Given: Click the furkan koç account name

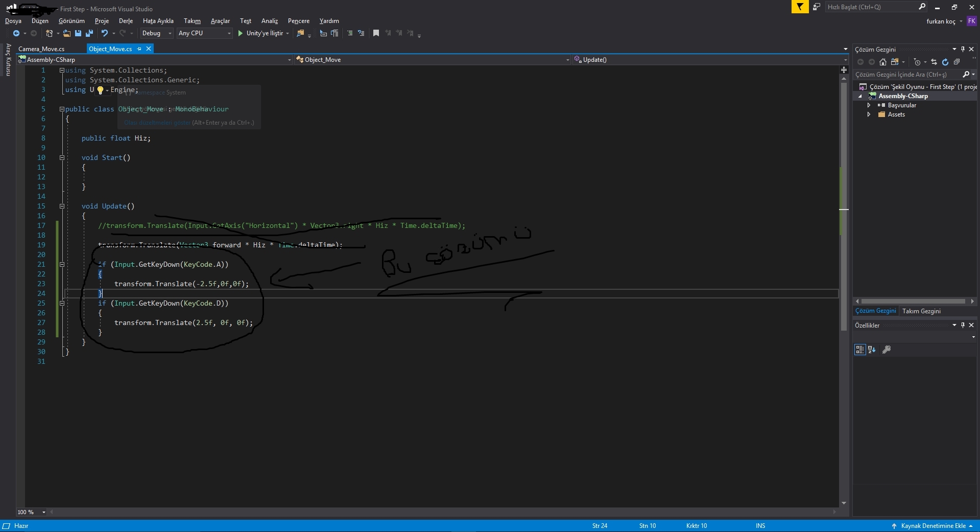Looking at the screenshot, I should point(941,21).
